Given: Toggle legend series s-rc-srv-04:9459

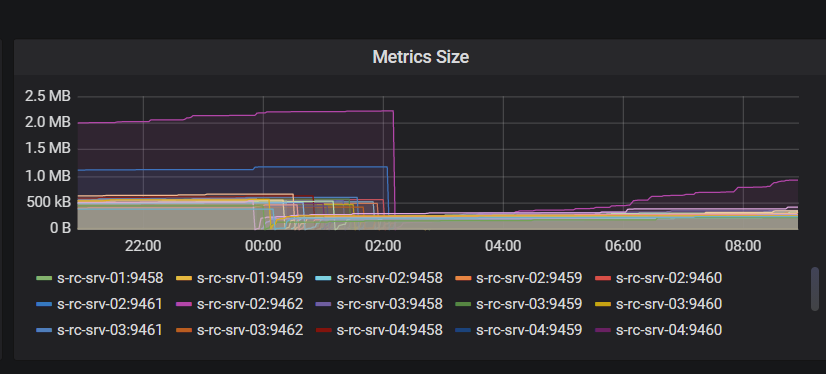Looking at the screenshot, I should [x=529, y=330].
